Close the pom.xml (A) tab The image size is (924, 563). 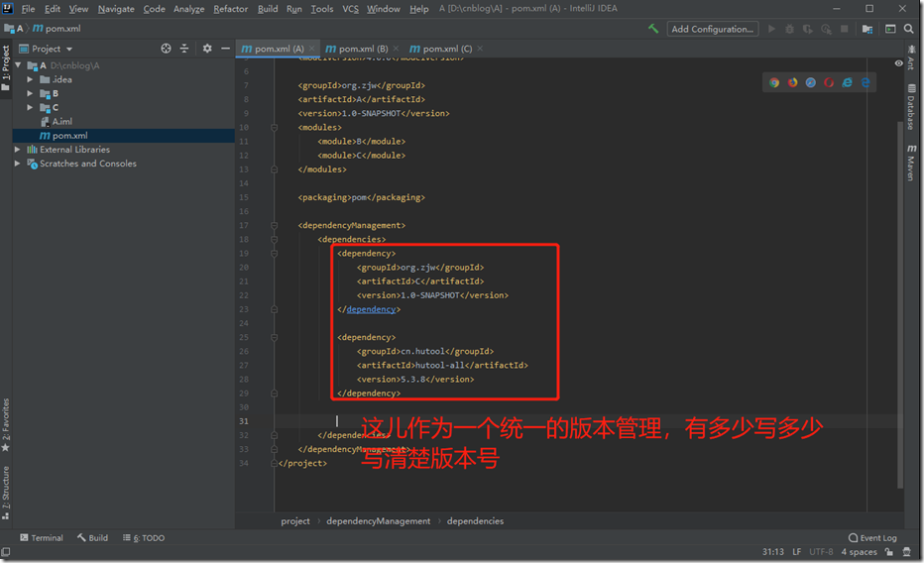(311, 49)
